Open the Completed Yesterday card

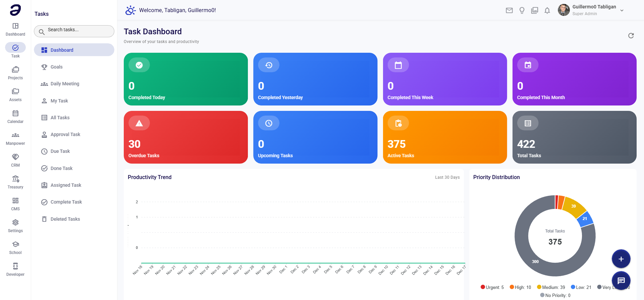[315, 79]
